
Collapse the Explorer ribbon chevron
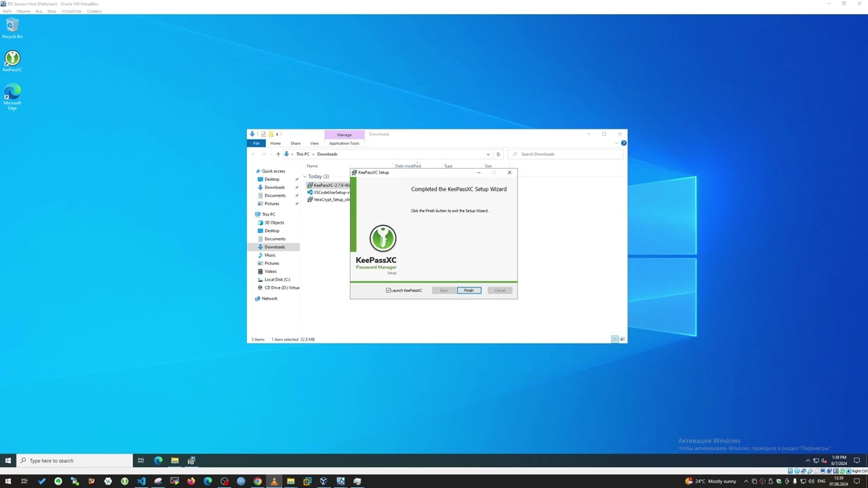(618, 143)
